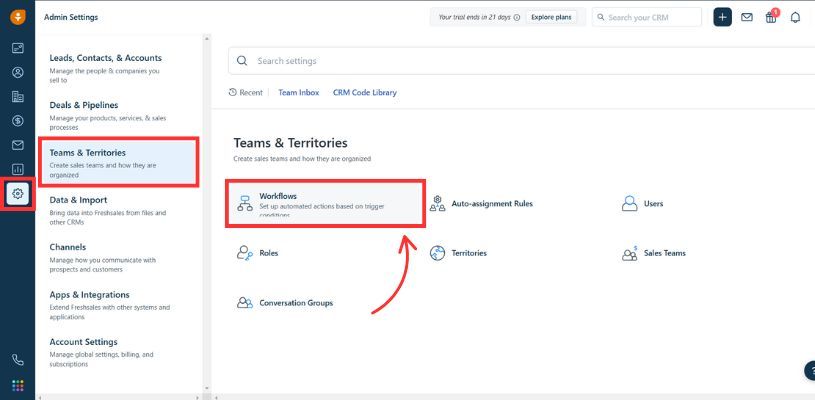Open the Roles settings link
The height and width of the screenshot is (400, 815).
click(269, 253)
